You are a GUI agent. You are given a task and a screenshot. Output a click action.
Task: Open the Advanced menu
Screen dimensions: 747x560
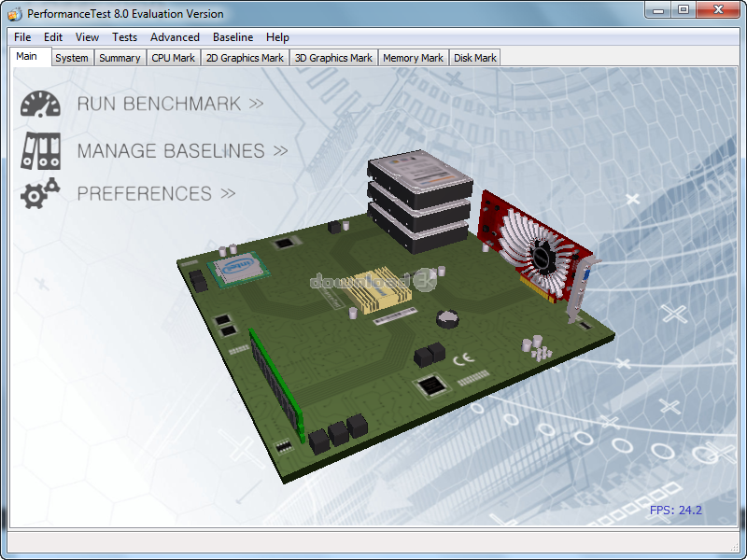tap(175, 37)
